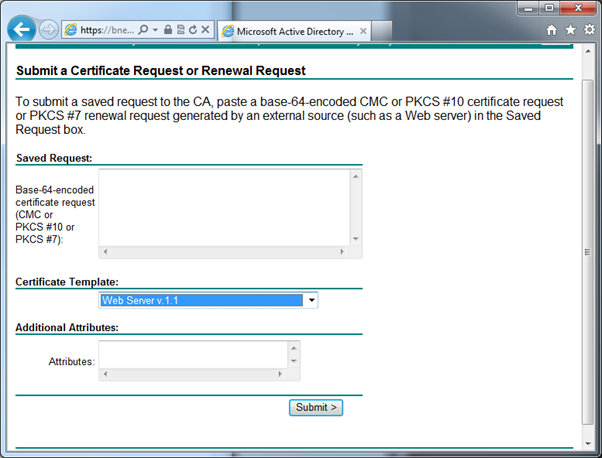Refresh the page with the reload icon
Image resolution: width=602 pixels, height=458 pixels.
(191, 30)
